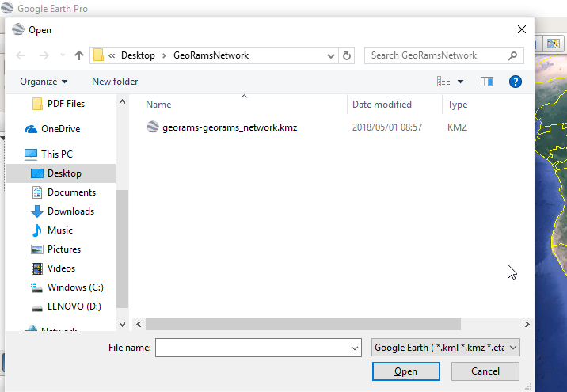
Task: Open LENOVO (D:) drive
Action: (x=74, y=306)
